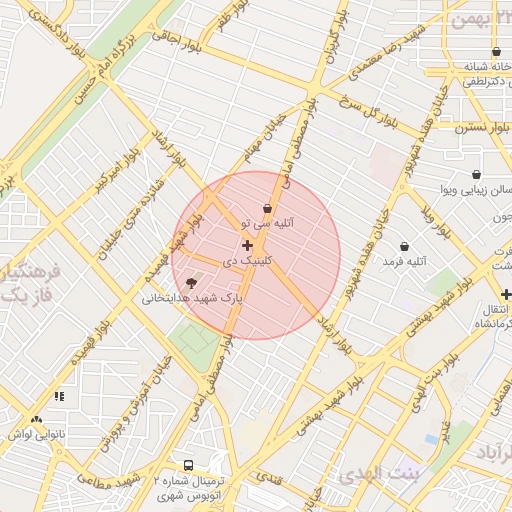
Task: Click the basket icon above آتلیه فرمد
Action: point(404,247)
